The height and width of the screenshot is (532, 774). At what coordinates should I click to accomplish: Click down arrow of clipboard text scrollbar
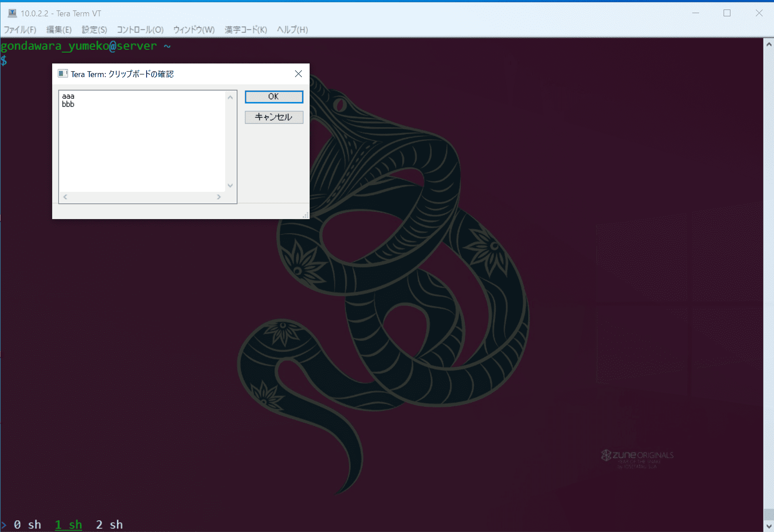pos(230,185)
